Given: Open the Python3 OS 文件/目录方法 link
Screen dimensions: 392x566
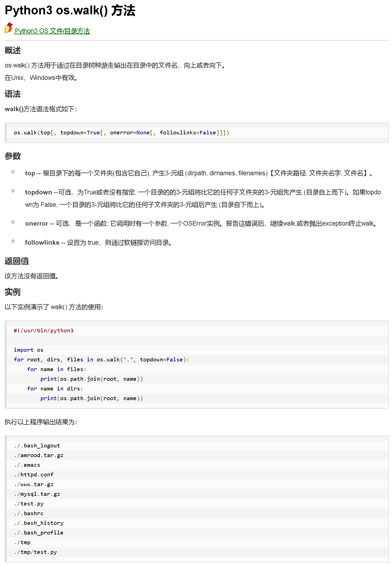Looking at the screenshot, I should coord(52,31).
